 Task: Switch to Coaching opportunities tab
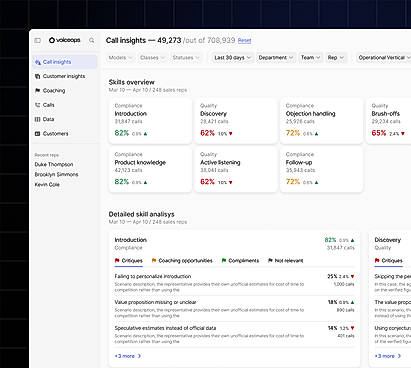(x=182, y=260)
